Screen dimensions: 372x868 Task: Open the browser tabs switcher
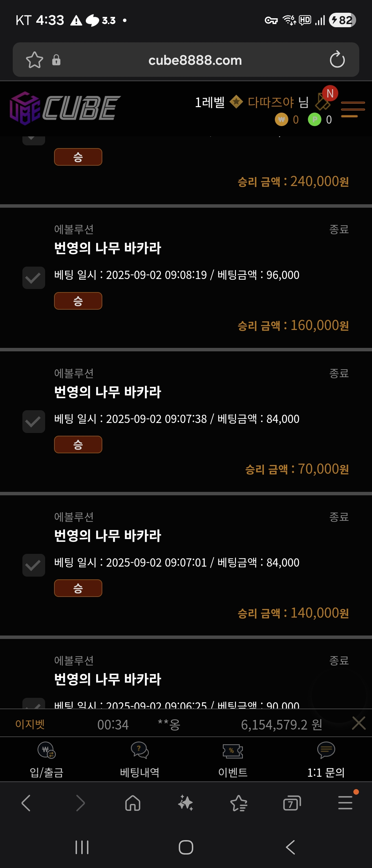coord(292,803)
